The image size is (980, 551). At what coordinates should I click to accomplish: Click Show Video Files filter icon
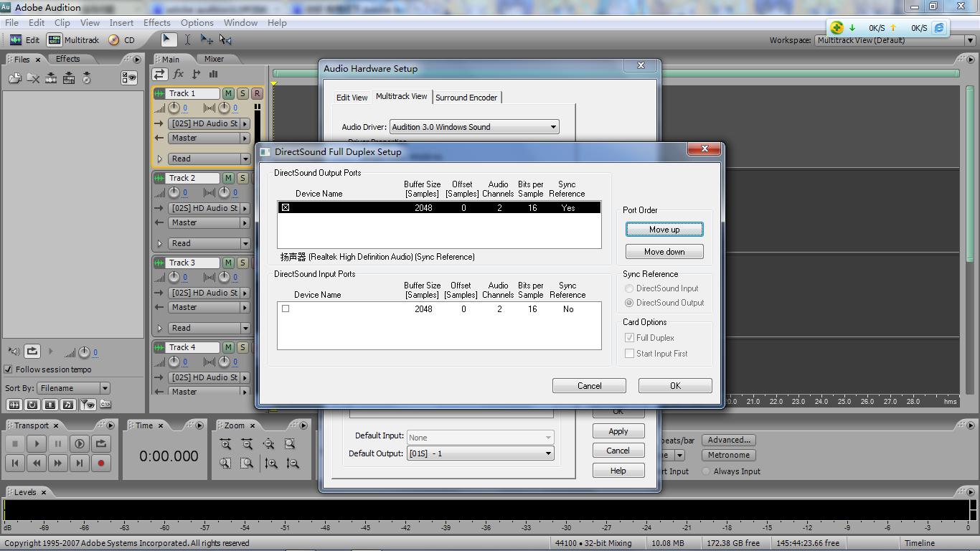coord(50,405)
